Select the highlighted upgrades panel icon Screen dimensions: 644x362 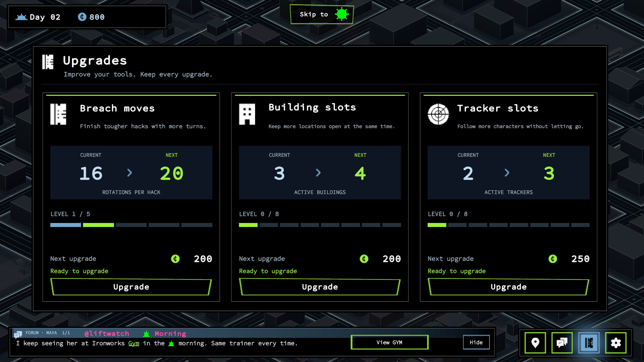pos(589,343)
